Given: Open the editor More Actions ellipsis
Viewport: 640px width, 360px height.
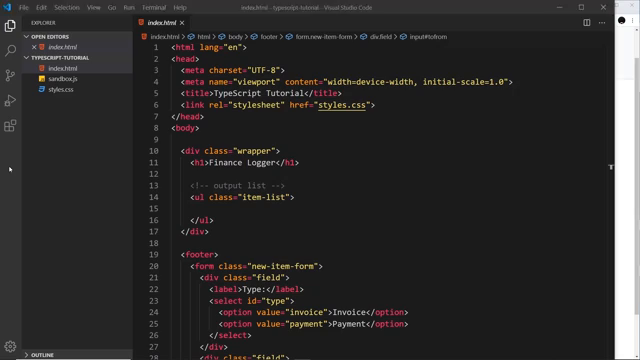Looking at the screenshot, I should coord(602,23).
